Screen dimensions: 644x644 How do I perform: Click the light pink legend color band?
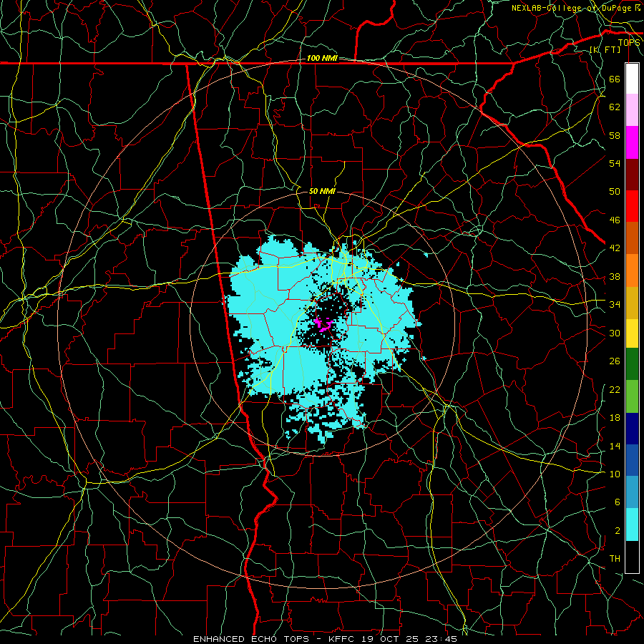(x=632, y=110)
